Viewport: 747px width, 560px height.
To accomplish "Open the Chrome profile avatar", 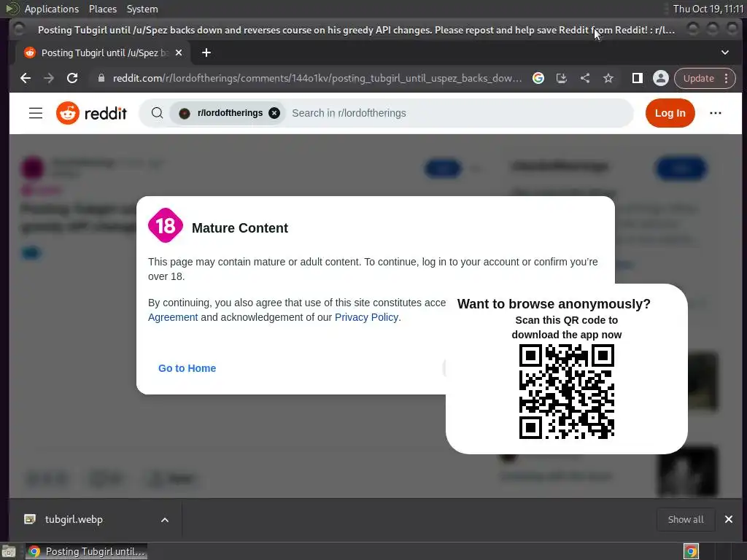I will pyautogui.click(x=661, y=78).
